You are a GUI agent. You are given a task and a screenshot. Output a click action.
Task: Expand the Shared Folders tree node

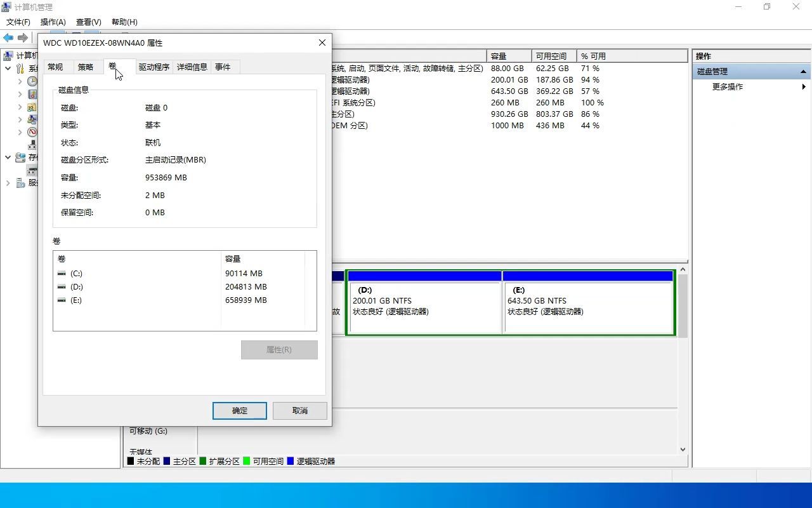pos(20,107)
